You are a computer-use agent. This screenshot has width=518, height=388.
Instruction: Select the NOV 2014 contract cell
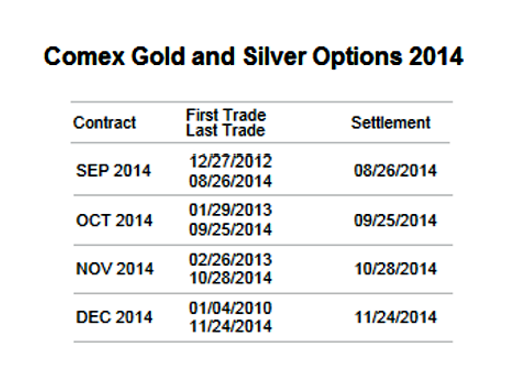[x=115, y=269]
